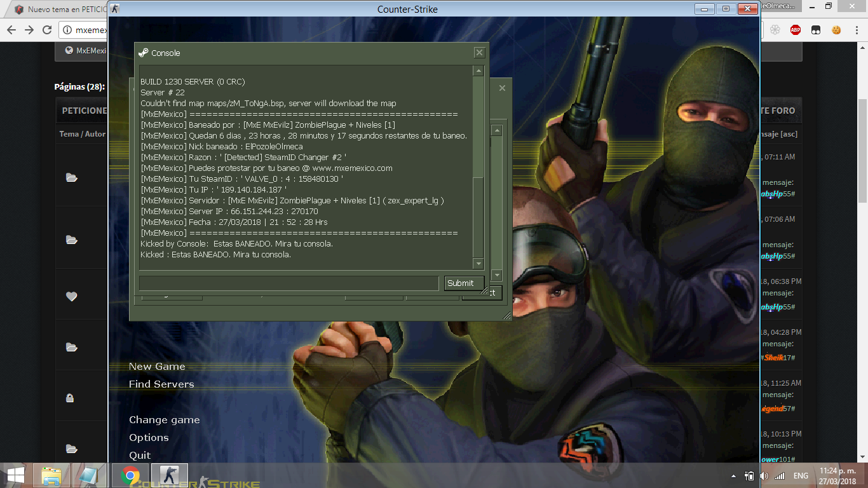
Task: Click the Chrome window restore button
Action: pyautogui.click(x=828, y=6)
